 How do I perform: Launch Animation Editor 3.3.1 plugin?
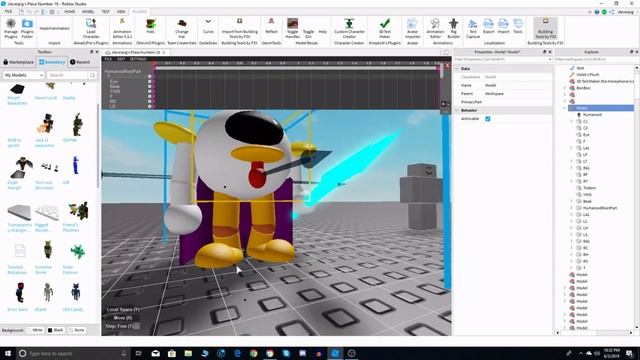click(x=122, y=28)
